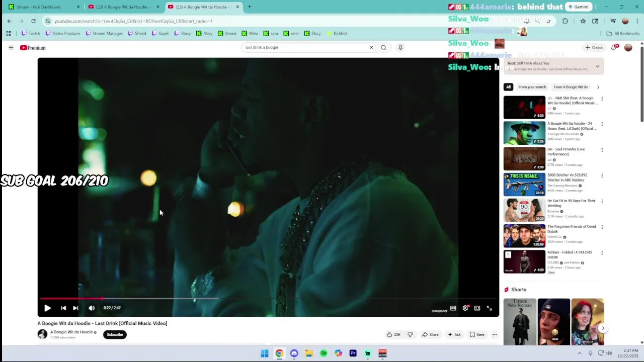Show more filter chips with arrow
The height and width of the screenshot is (362, 644).
598,87
